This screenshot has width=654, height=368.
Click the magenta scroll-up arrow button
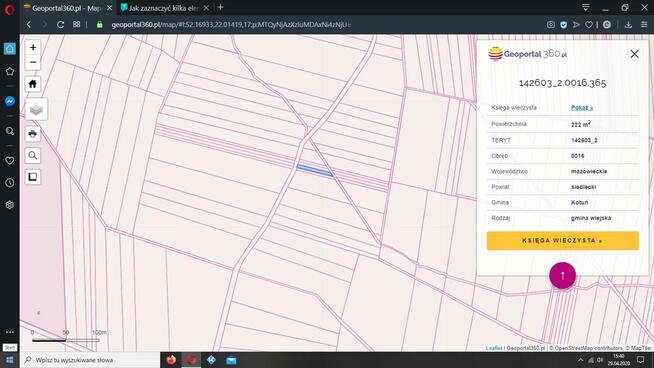click(562, 275)
